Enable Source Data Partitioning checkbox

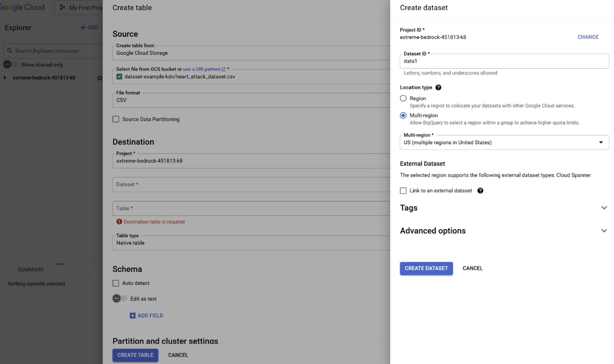[x=116, y=119]
